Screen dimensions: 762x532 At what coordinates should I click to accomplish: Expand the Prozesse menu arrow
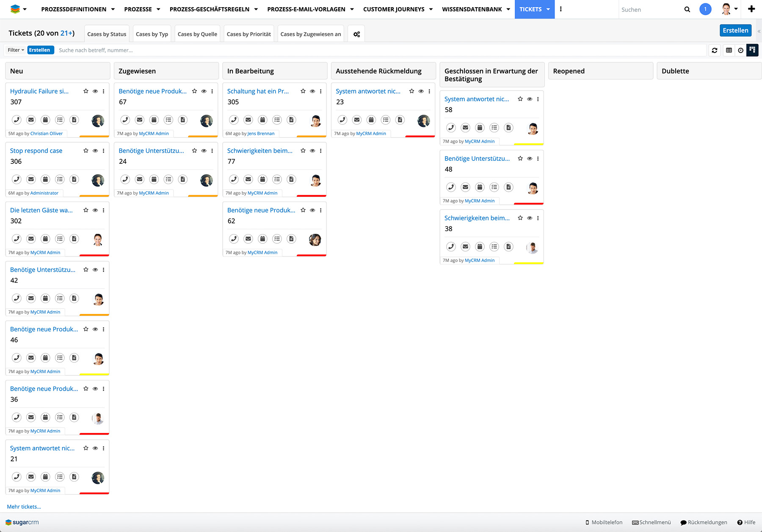pos(158,9)
